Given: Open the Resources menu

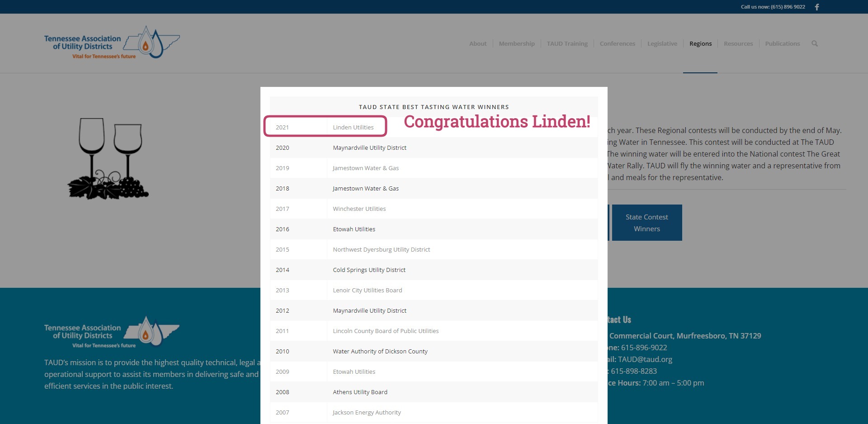Looking at the screenshot, I should 738,43.
